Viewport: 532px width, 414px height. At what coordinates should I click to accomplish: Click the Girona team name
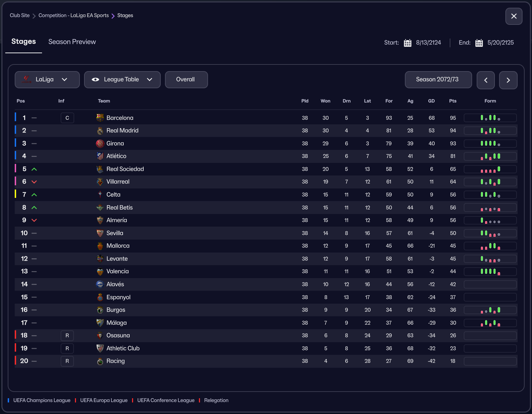(x=115, y=143)
